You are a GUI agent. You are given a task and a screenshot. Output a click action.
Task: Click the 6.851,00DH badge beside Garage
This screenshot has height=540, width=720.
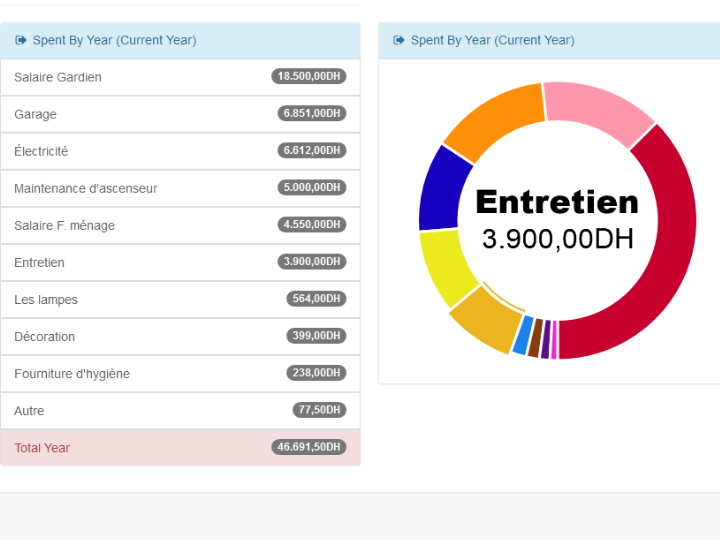(x=311, y=114)
